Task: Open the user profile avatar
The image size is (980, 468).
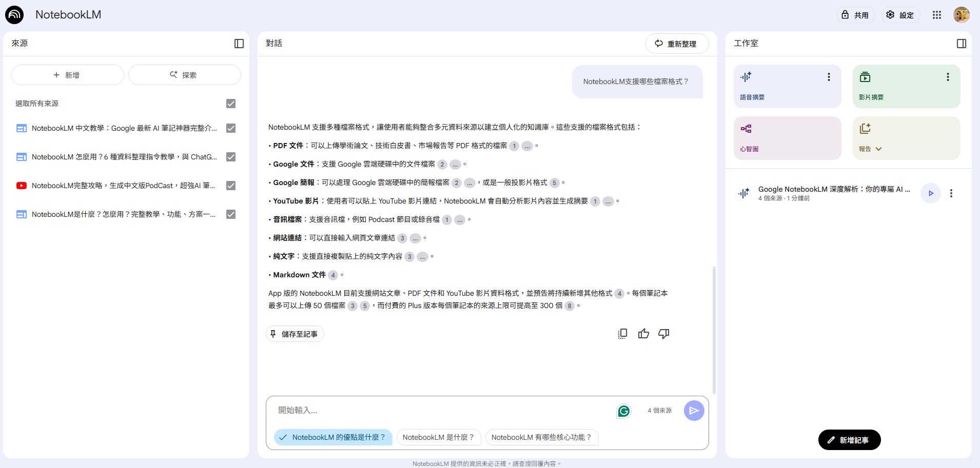Action: [961, 15]
